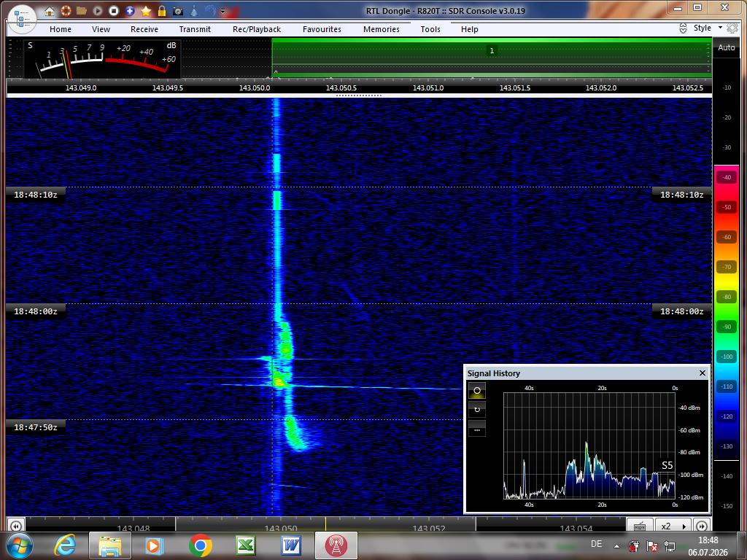This screenshot has height=560, width=747.
Task: Click the waterfall colour gradient scale bar
Action: [x=727, y=312]
